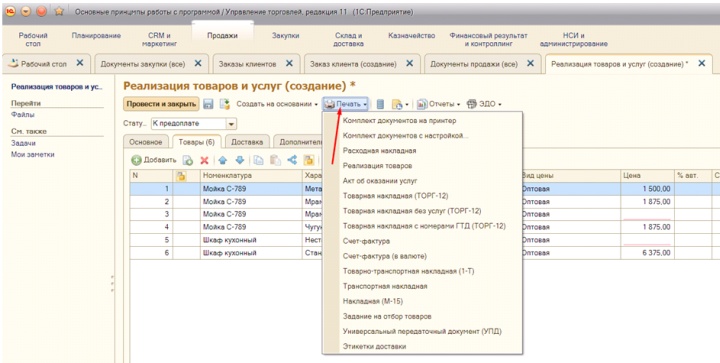The width and height of the screenshot is (720, 363).
Task: Select row 5 Шкаф кухонный
Action: point(230,240)
